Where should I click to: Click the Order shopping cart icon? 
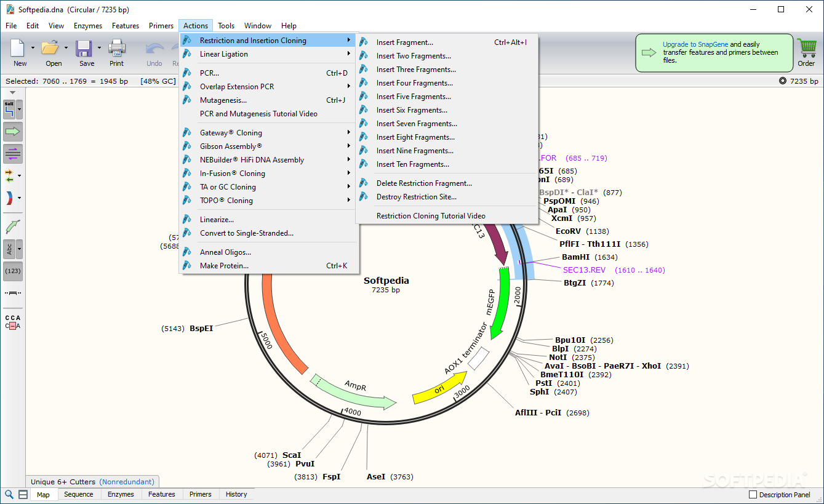pyautogui.click(x=806, y=48)
